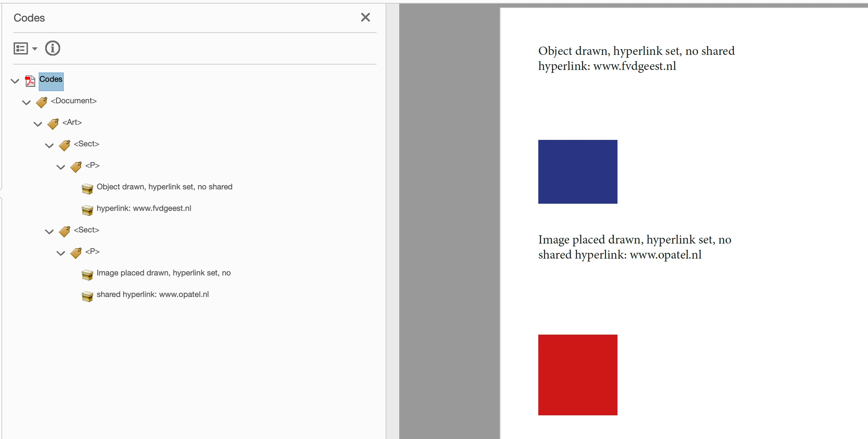Click box icon beside 'hyperlink: www.fvdgeest.nl'
The height and width of the screenshot is (439, 868).
click(x=87, y=210)
